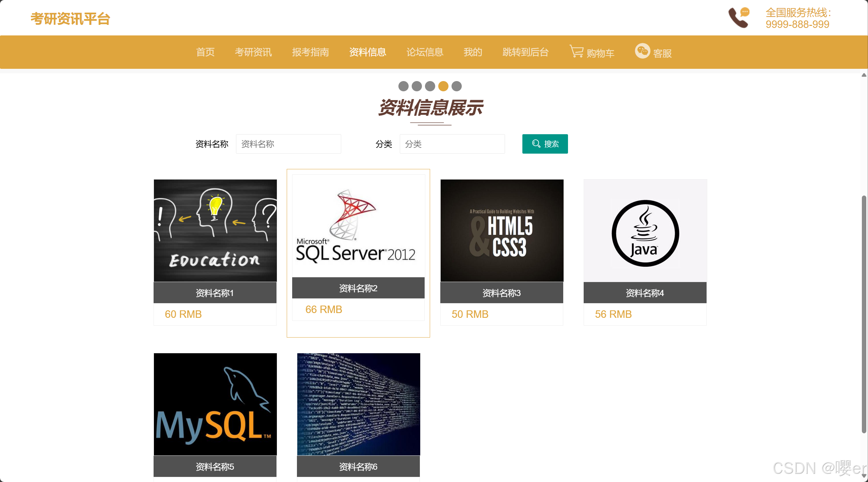Open the MySQL resource thumbnail

pos(215,404)
